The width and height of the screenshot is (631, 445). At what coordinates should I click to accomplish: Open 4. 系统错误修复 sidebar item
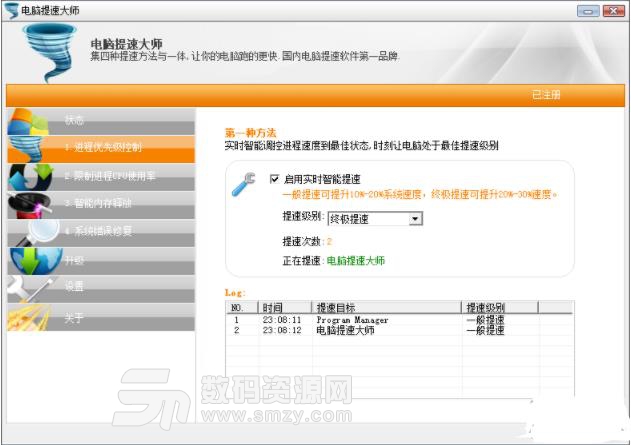pyautogui.click(x=101, y=232)
